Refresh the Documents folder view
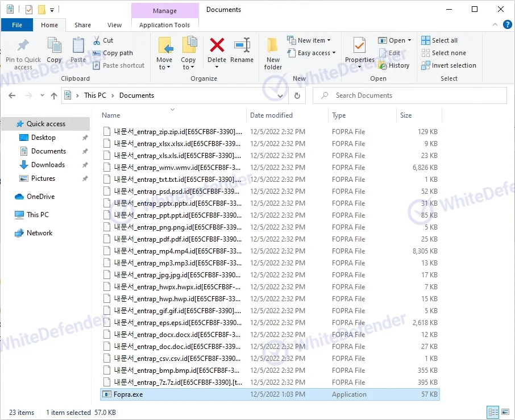 pos(297,95)
